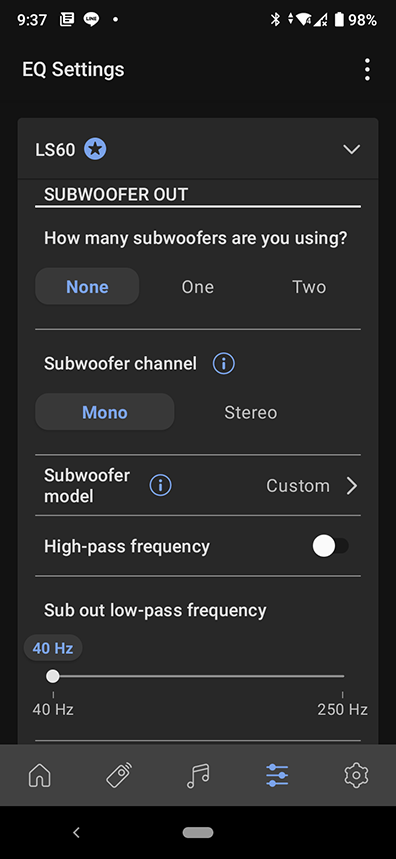Choose One subwoofer option
Viewport: 396px width, 859px height.
click(198, 287)
